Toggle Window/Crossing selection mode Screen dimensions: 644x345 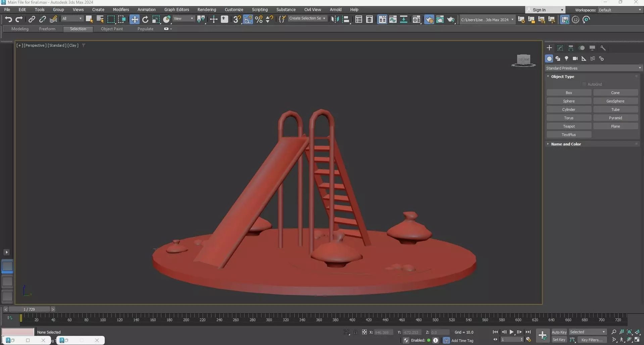[121, 19]
